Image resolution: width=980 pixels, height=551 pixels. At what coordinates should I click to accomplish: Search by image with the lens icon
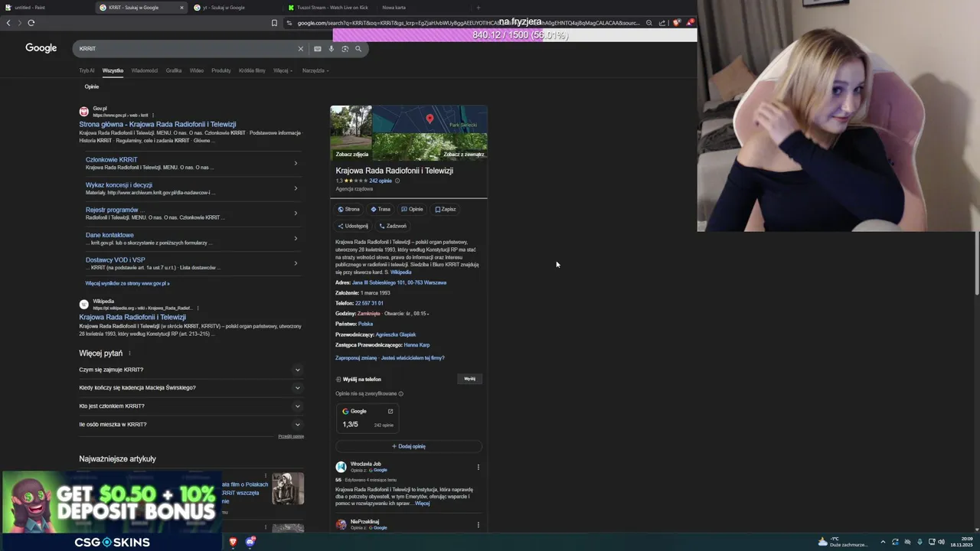345,48
